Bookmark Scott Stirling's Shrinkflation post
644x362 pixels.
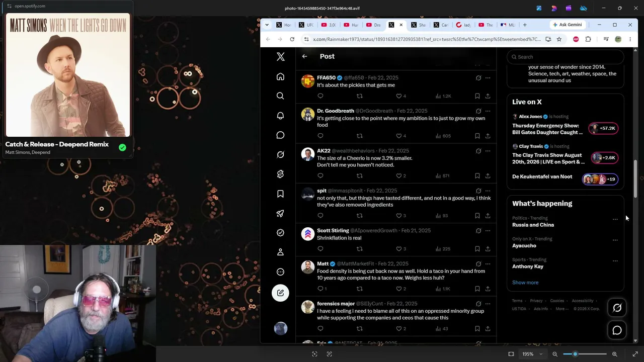click(x=477, y=249)
